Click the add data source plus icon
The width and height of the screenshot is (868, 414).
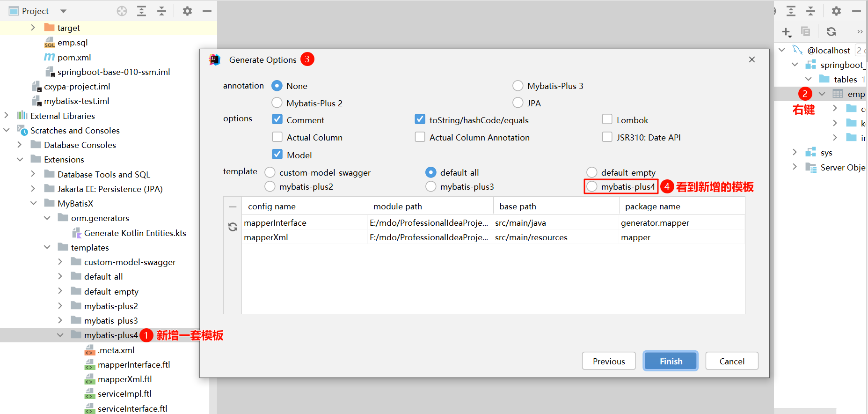786,32
